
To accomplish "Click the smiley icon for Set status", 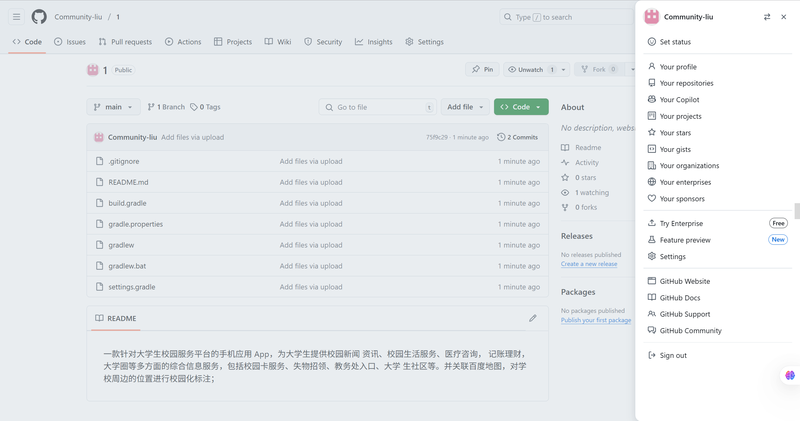I will point(652,42).
